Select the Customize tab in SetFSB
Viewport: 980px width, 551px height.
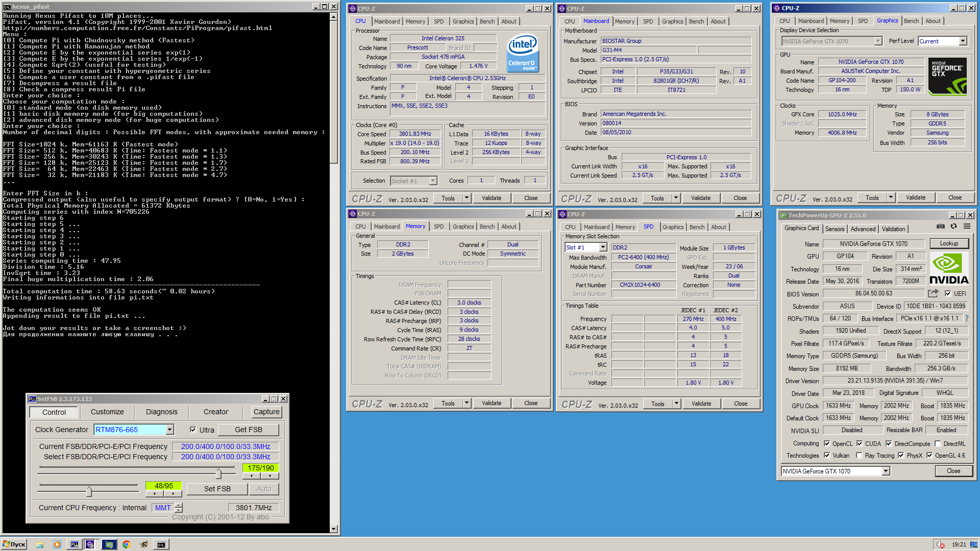point(107,412)
